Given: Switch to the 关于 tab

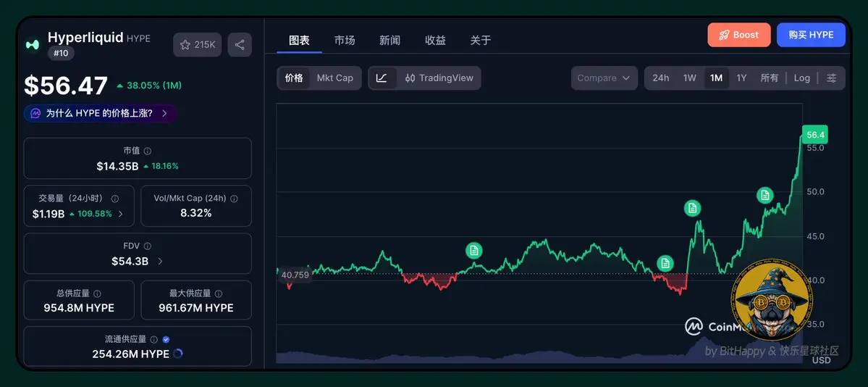Looking at the screenshot, I should pos(481,41).
